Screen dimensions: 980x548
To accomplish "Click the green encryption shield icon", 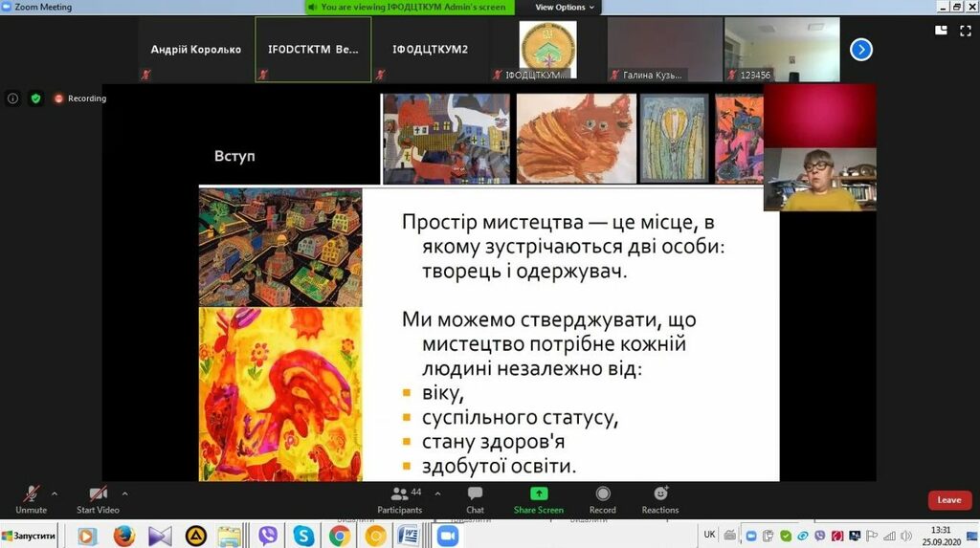I will 35,99.
